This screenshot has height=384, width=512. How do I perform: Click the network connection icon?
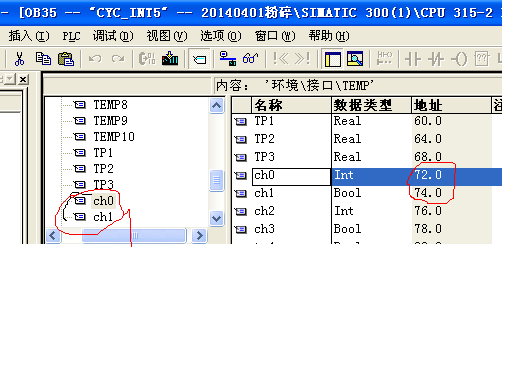pos(228,59)
